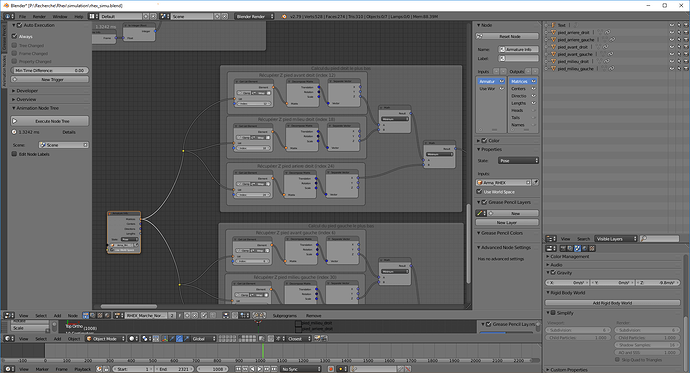Collapse the Animation Node Tree panel

coord(37,108)
